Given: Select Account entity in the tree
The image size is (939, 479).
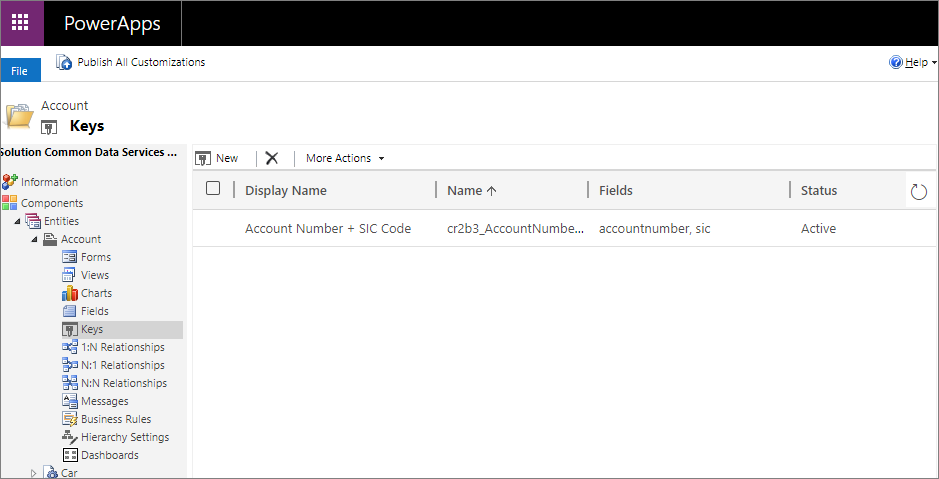Looking at the screenshot, I should pos(81,239).
